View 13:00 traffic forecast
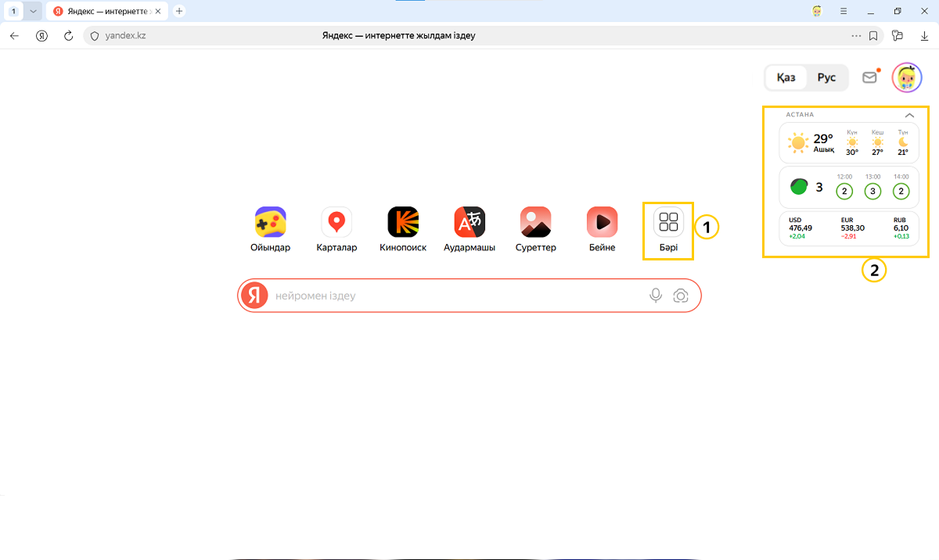The width and height of the screenshot is (939, 560). 872,187
